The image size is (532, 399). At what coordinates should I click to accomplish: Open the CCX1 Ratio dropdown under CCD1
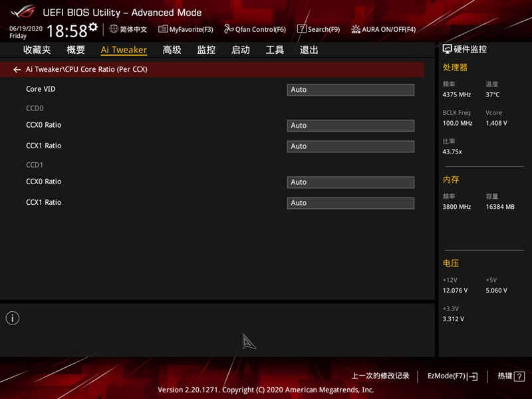[x=350, y=202]
